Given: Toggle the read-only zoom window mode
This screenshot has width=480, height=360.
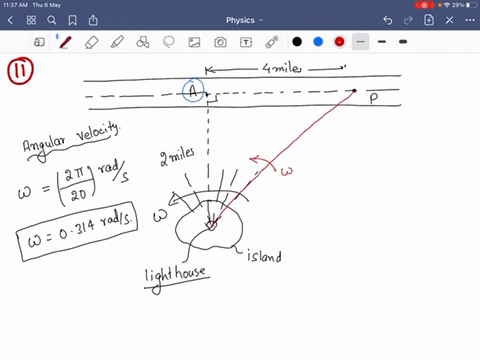Looking at the screenshot, I should (39, 42).
